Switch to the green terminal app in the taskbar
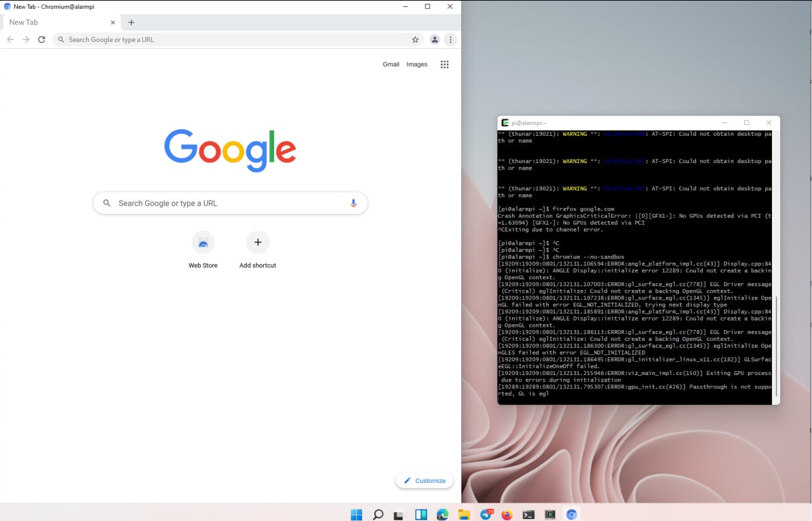Screen dimensions: 812x521 [x=550, y=515]
